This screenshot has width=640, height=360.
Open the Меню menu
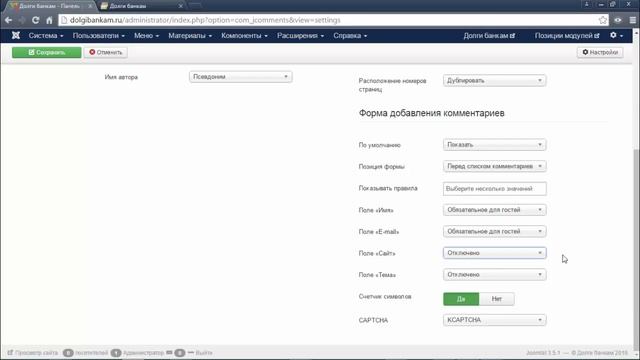pos(146,36)
